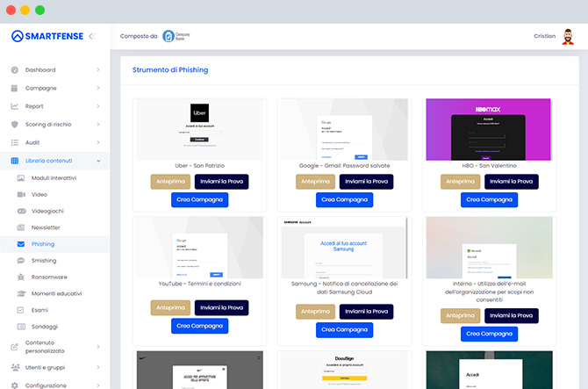Click the Utenti e gruppi people icon
This screenshot has height=389, width=588.
click(x=15, y=368)
